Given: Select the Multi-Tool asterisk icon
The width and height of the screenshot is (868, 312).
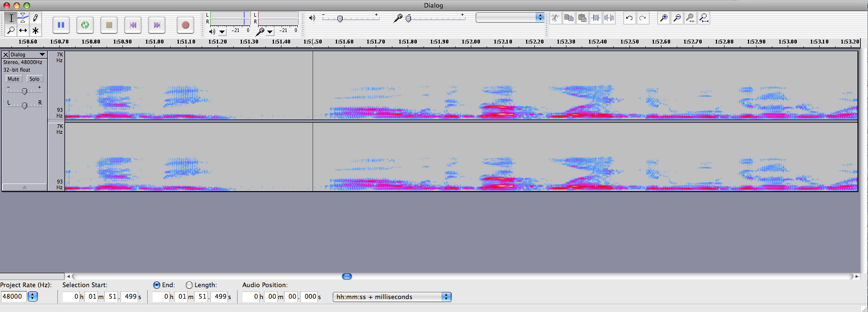Looking at the screenshot, I should (35, 31).
